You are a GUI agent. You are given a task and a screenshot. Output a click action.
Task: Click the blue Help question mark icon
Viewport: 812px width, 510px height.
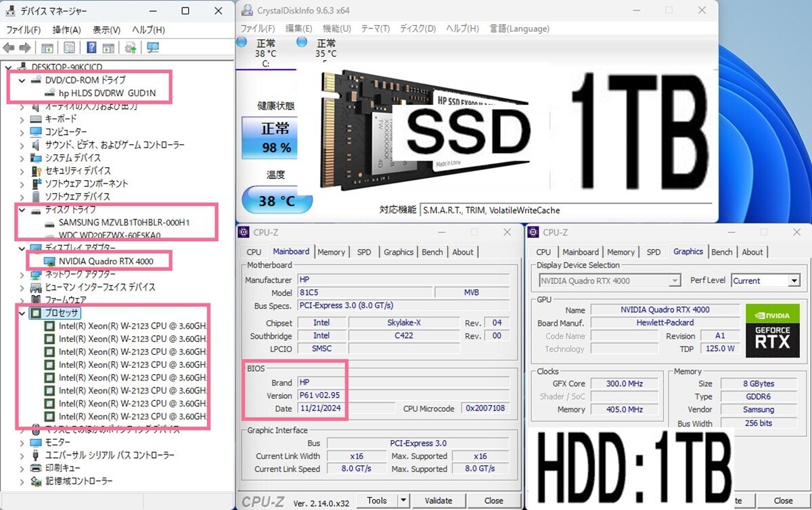point(91,47)
